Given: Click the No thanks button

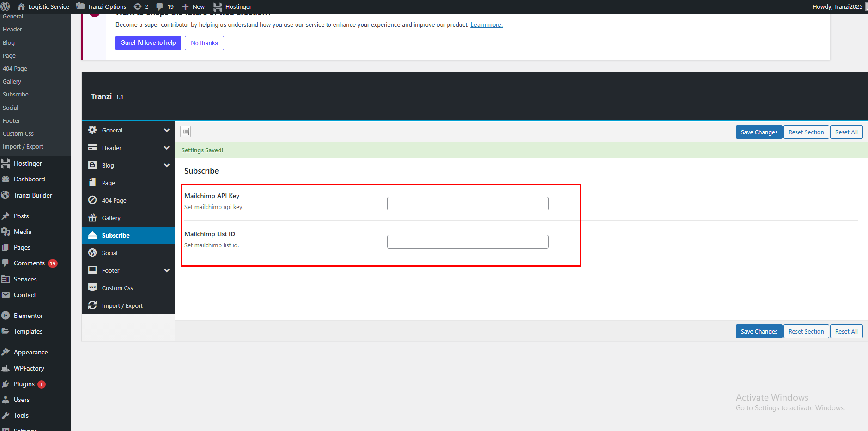Looking at the screenshot, I should click(204, 43).
